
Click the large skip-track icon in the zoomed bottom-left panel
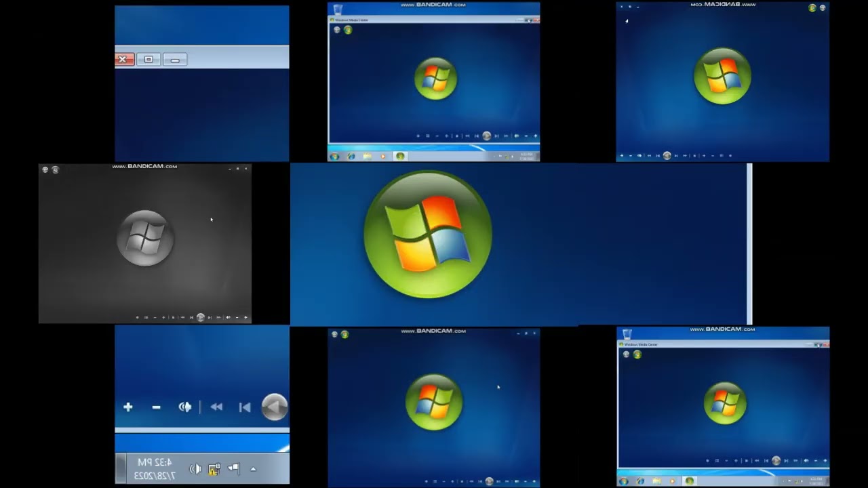click(x=245, y=407)
